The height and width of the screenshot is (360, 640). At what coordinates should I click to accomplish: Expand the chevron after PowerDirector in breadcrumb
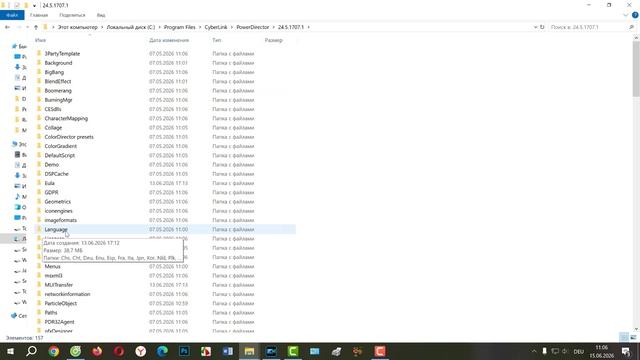click(x=273, y=27)
